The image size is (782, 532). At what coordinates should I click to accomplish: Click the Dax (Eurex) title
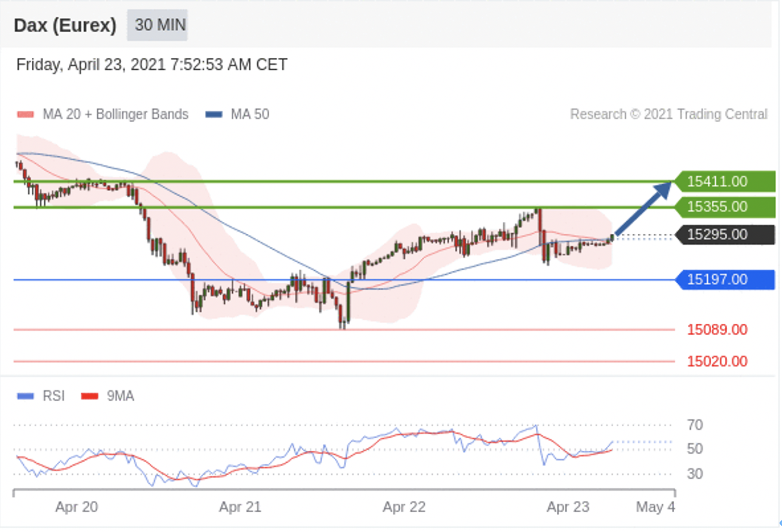coord(65,25)
